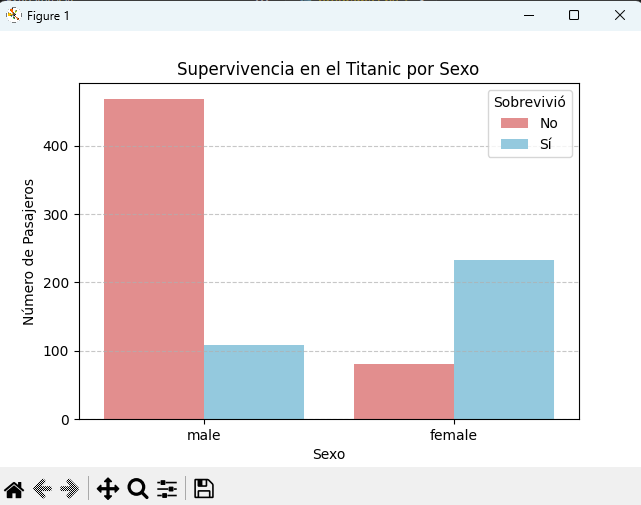
Task: Go forward to next view arrow
Action: [70, 489]
